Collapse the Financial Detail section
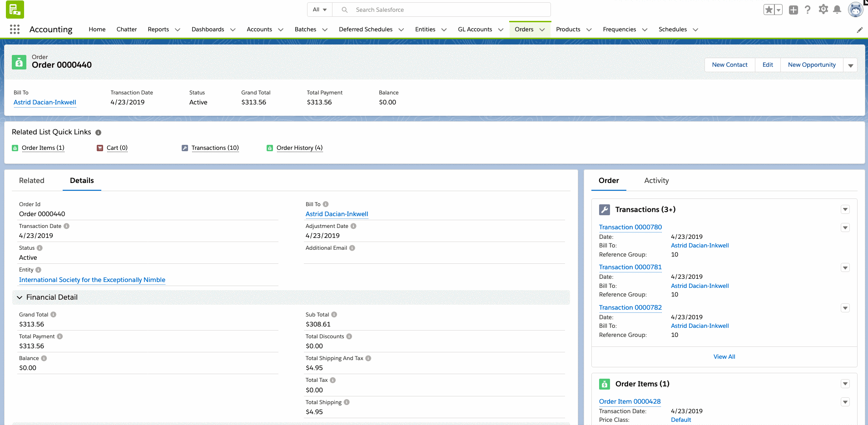 pyautogui.click(x=20, y=297)
